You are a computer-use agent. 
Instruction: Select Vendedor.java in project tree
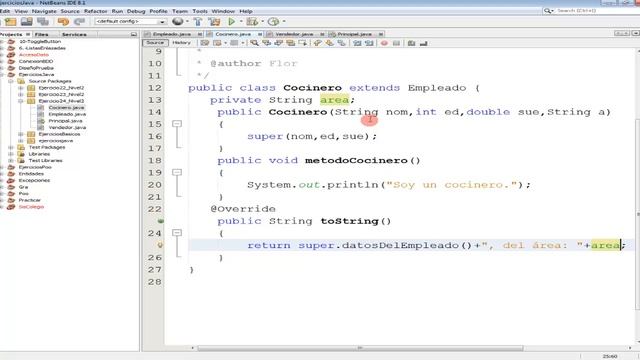(x=67, y=127)
